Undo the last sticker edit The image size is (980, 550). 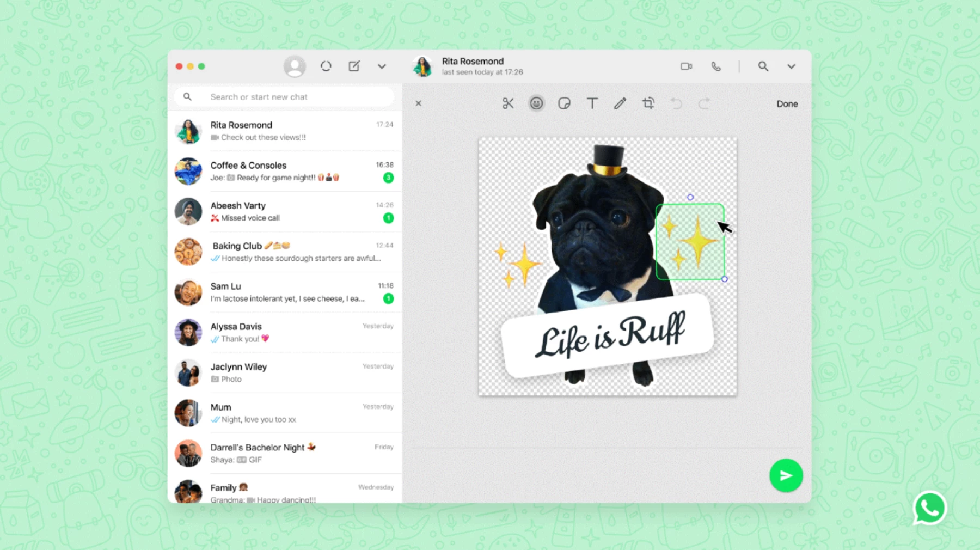coord(677,103)
